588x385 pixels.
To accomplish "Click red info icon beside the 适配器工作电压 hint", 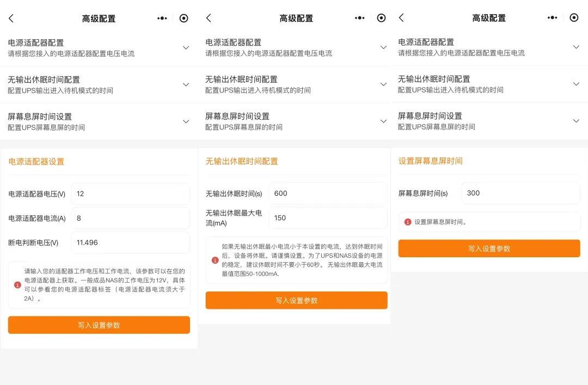I will pyautogui.click(x=18, y=284).
